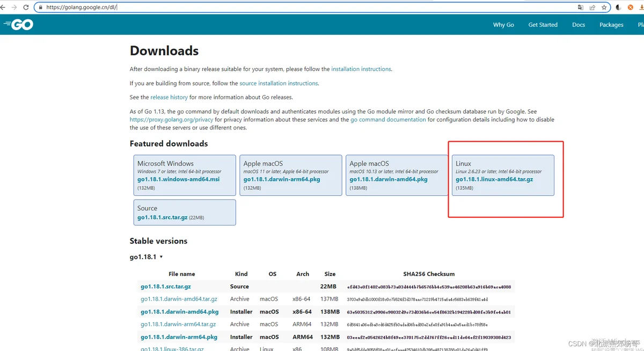The width and height of the screenshot is (644, 351).
Task: Click the Size column header
Action: pyautogui.click(x=330, y=274)
